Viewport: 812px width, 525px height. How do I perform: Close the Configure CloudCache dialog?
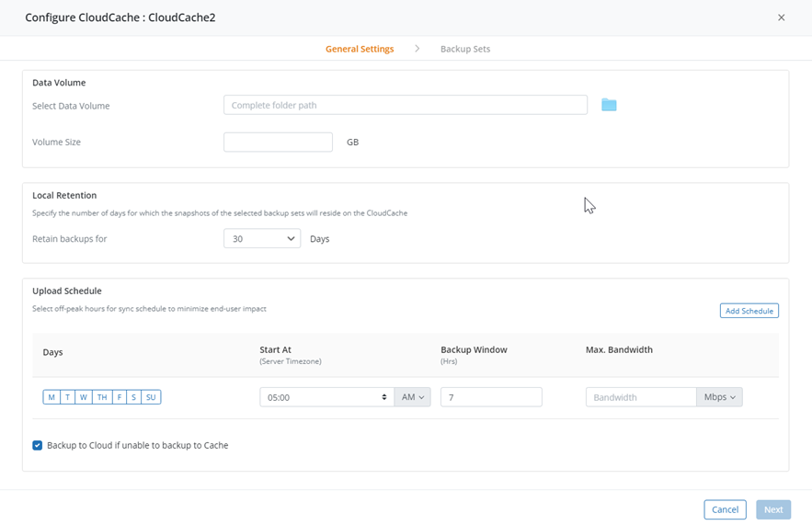pos(781,17)
